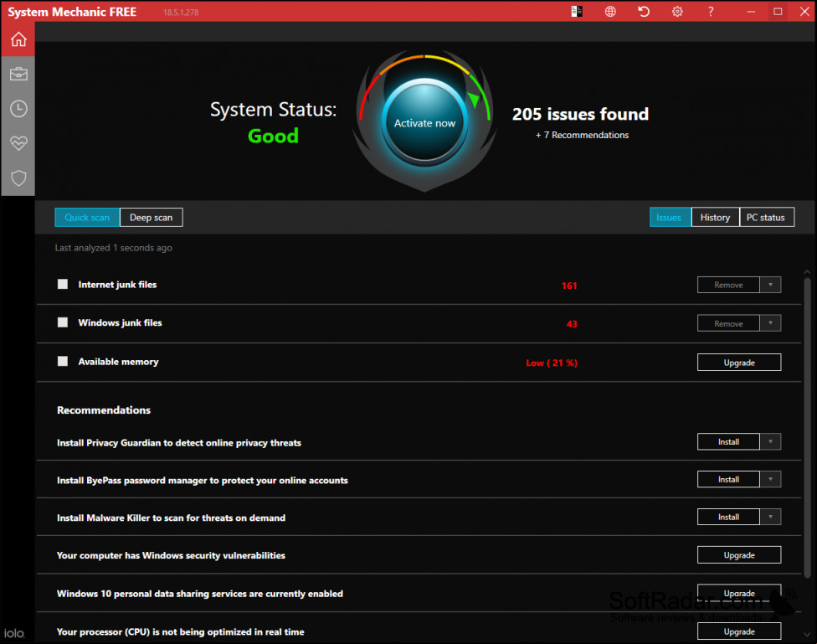The image size is (817, 644).
Task: Switch to the Issues tab
Action: pos(670,218)
